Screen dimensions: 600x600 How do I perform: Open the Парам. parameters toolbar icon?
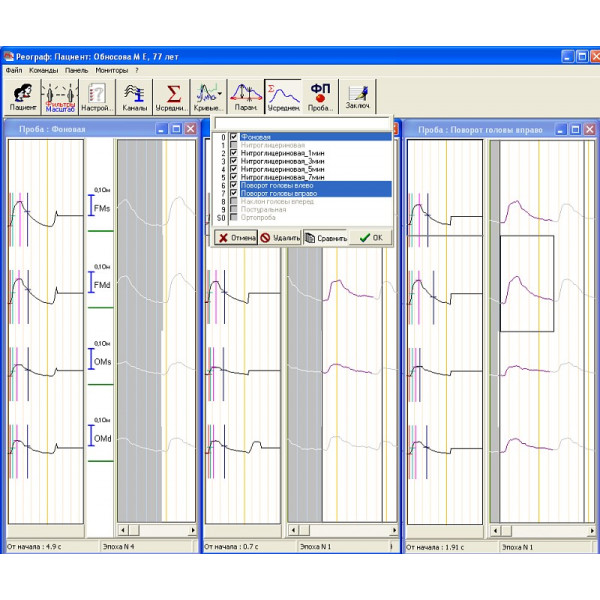click(246, 97)
